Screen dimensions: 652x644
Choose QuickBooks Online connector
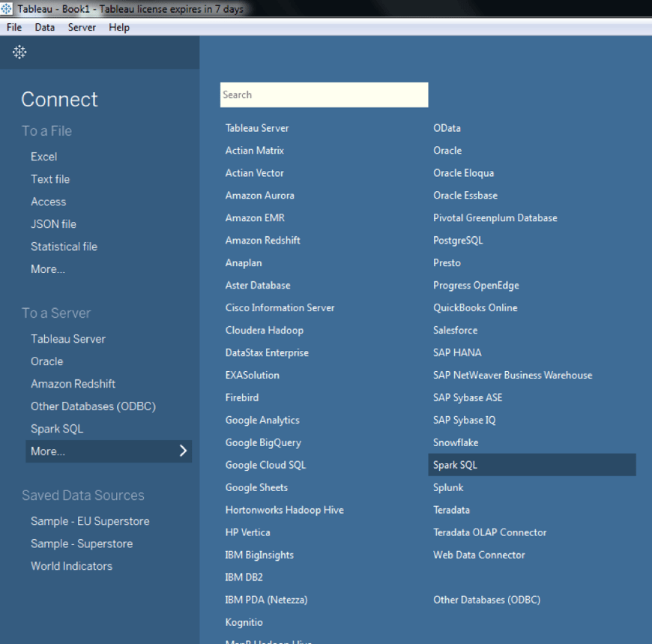(x=475, y=308)
